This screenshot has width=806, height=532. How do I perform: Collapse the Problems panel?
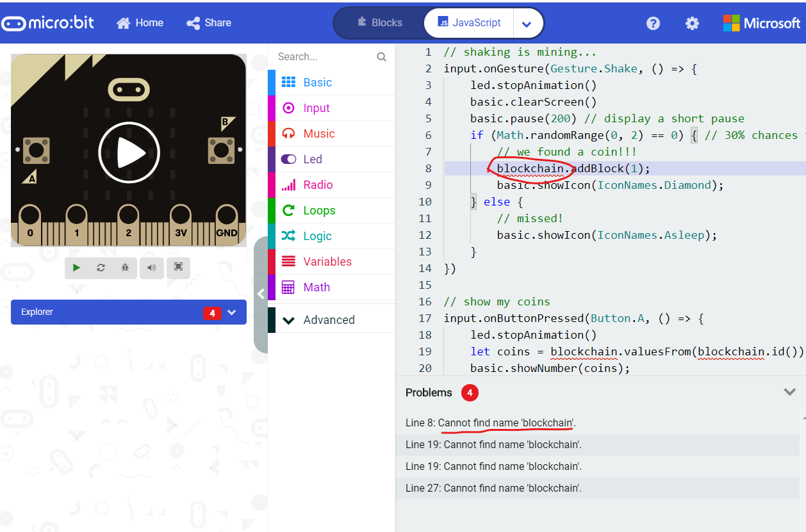tap(790, 391)
